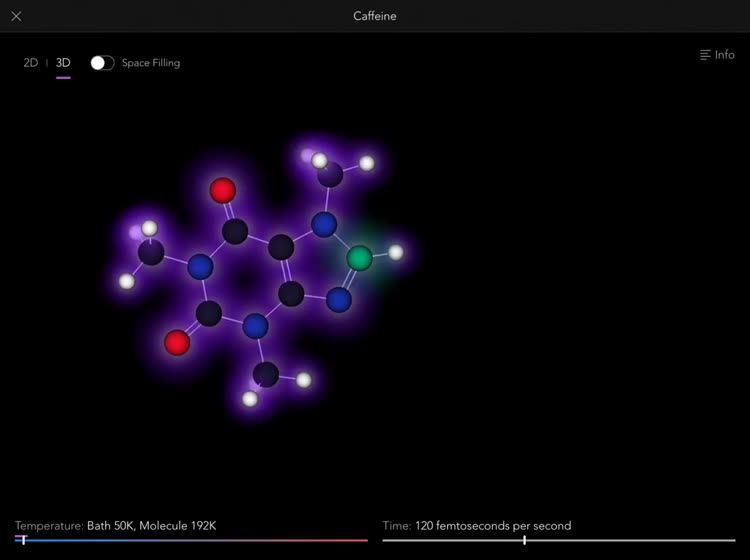Toggle the Space Filling switch

click(x=102, y=63)
